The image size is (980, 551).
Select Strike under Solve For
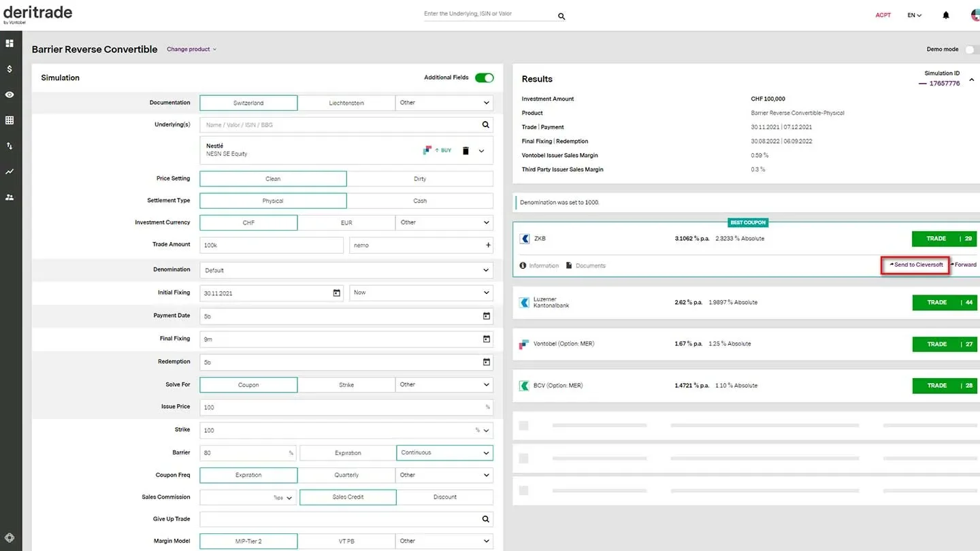point(346,385)
